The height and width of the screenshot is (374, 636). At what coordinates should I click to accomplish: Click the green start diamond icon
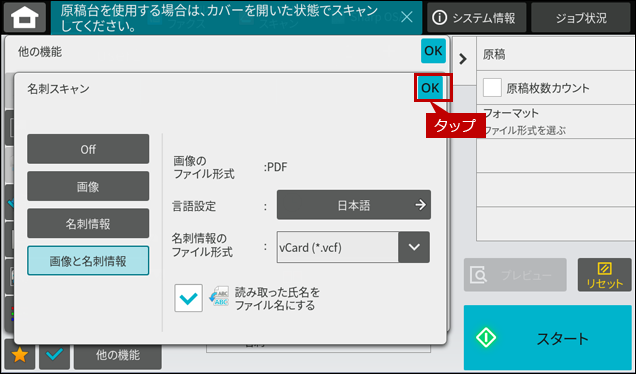click(x=486, y=337)
